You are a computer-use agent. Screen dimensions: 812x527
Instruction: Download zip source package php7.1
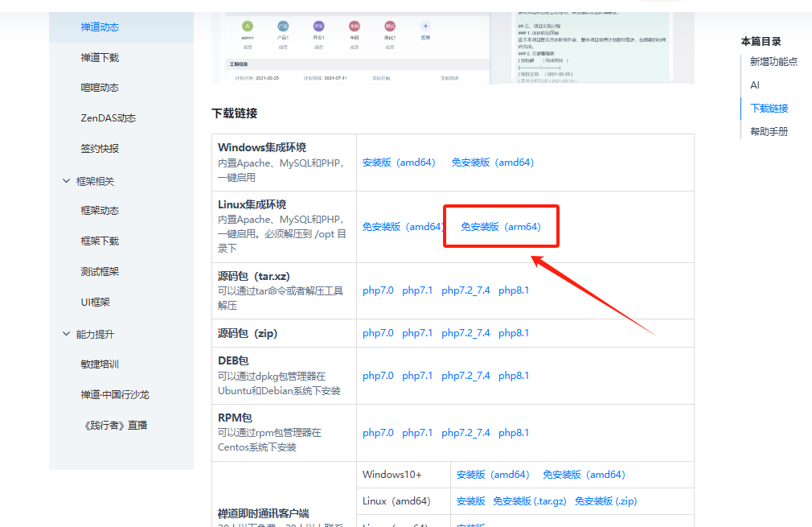tap(417, 333)
